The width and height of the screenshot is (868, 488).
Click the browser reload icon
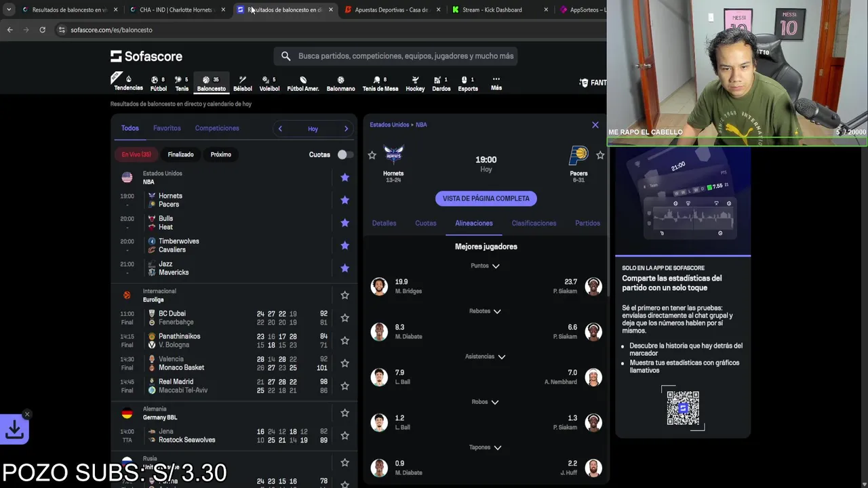coord(42,30)
